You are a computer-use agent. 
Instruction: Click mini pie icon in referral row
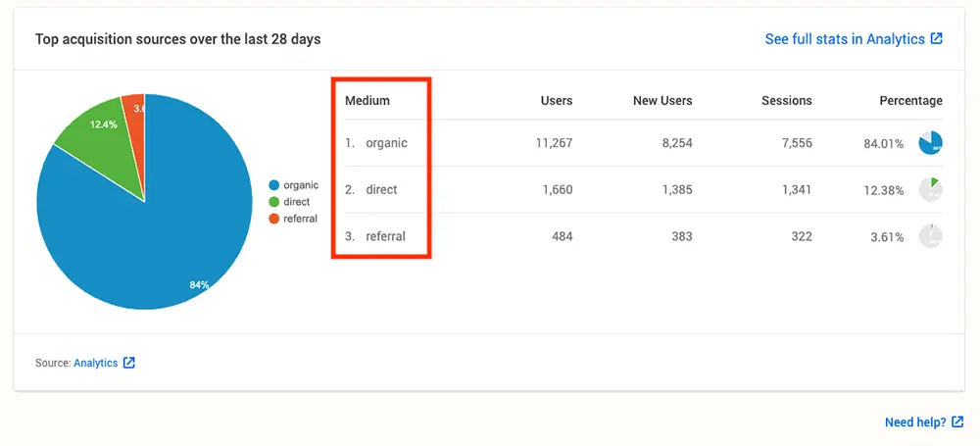pyautogui.click(x=931, y=236)
